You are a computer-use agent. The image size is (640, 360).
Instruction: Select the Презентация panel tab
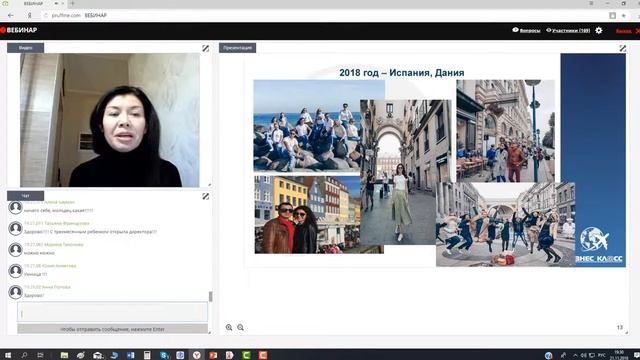(238, 48)
